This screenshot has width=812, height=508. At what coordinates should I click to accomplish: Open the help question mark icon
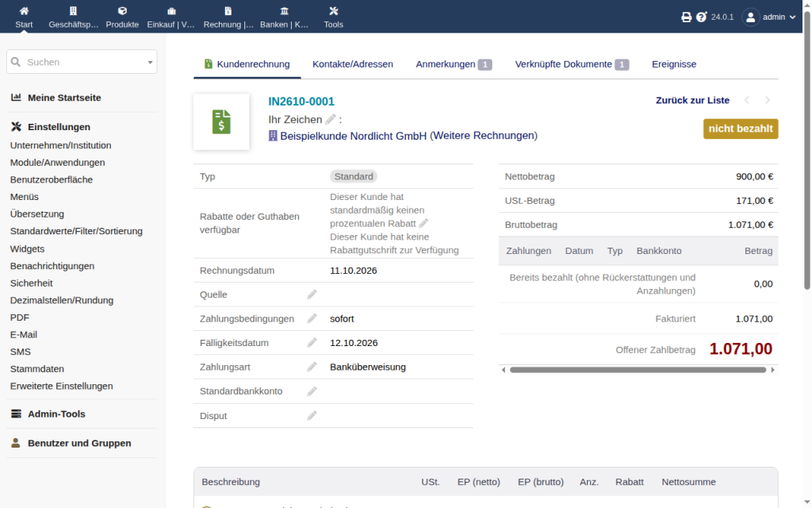point(701,17)
